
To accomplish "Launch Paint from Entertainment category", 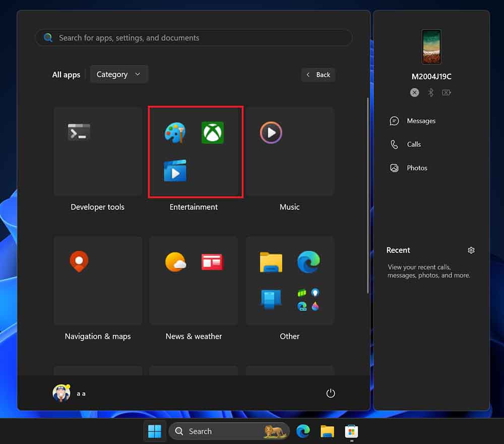I will pyautogui.click(x=175, y=132).
